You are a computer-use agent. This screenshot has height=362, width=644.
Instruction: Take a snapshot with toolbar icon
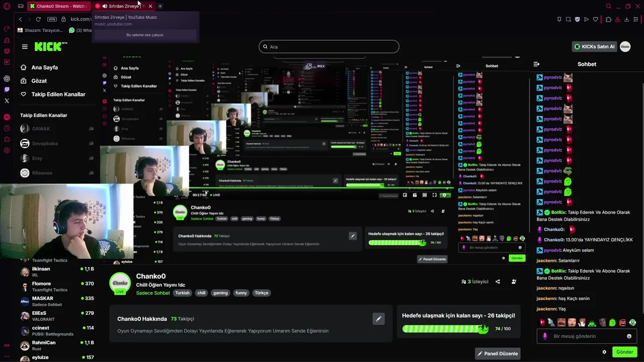[568, 19]
